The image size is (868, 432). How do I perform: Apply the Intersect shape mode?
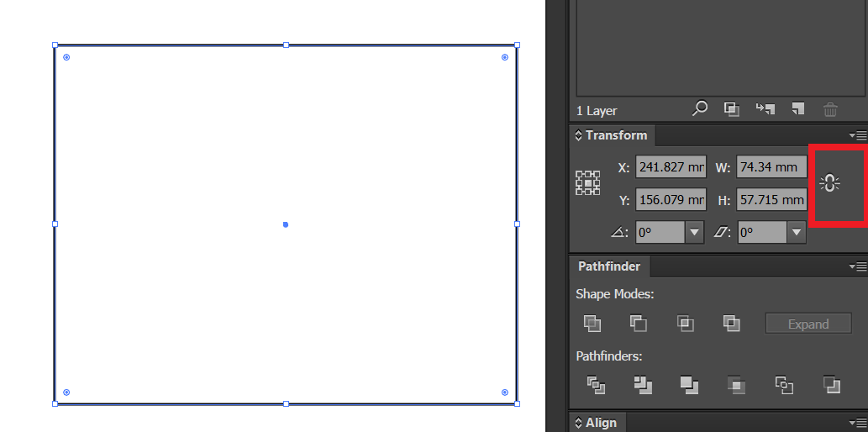click(686, 324)
